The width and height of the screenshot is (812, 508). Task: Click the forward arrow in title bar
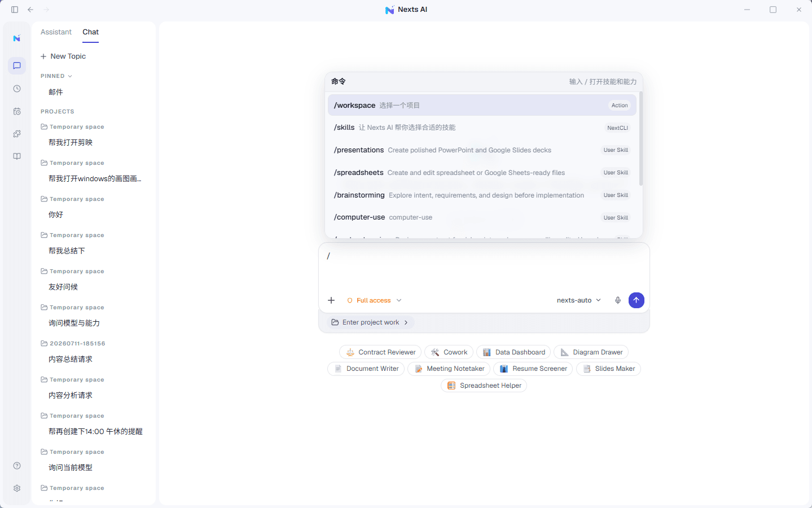click(x=46, y=10)
